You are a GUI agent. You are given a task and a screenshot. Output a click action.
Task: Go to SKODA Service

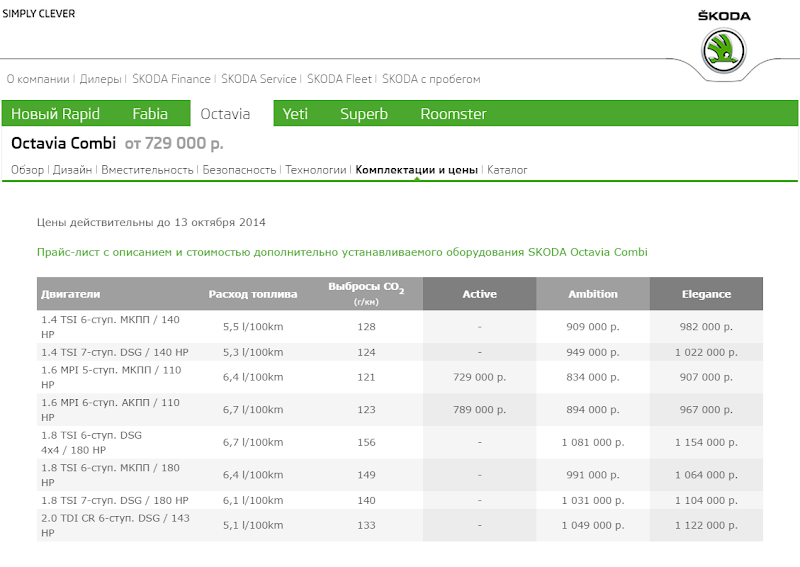[x=259, y=79]
